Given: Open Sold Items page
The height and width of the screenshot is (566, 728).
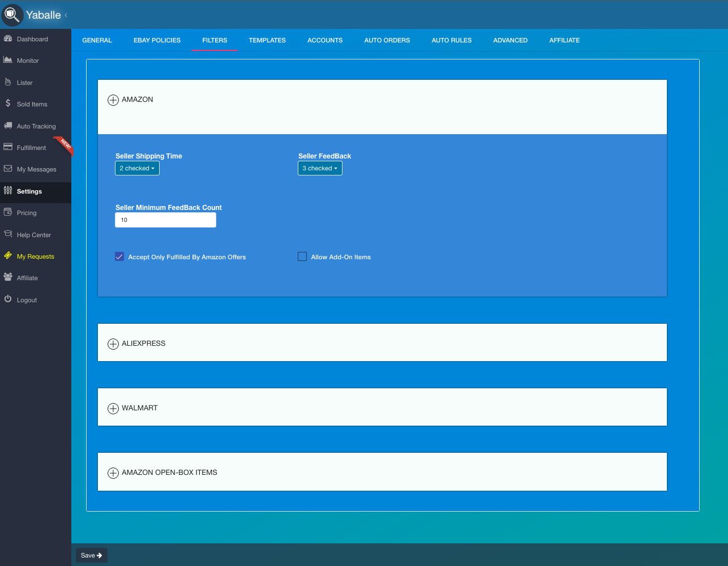Looking at the screenshot, I should click(36, 104).
